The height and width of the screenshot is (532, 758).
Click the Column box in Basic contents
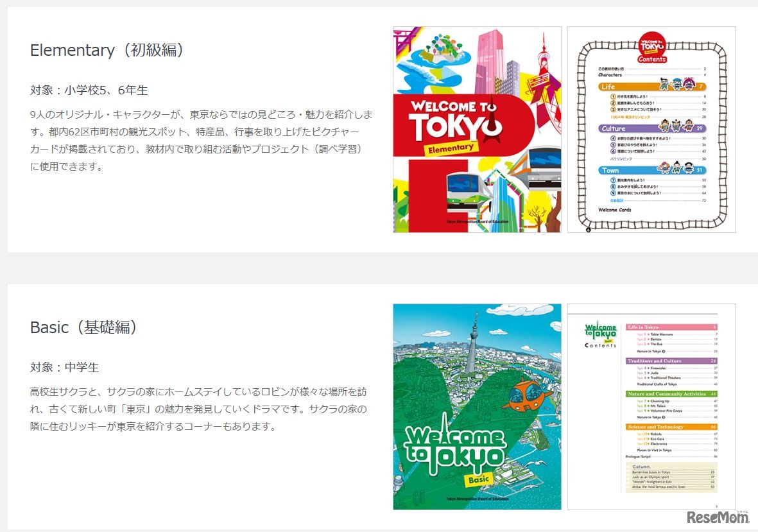coord(671,477)
